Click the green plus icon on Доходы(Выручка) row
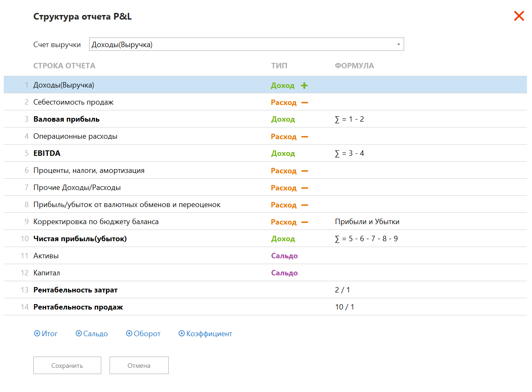Image resolution: width=532 pixels, height=392 pixels. [304, 85]
